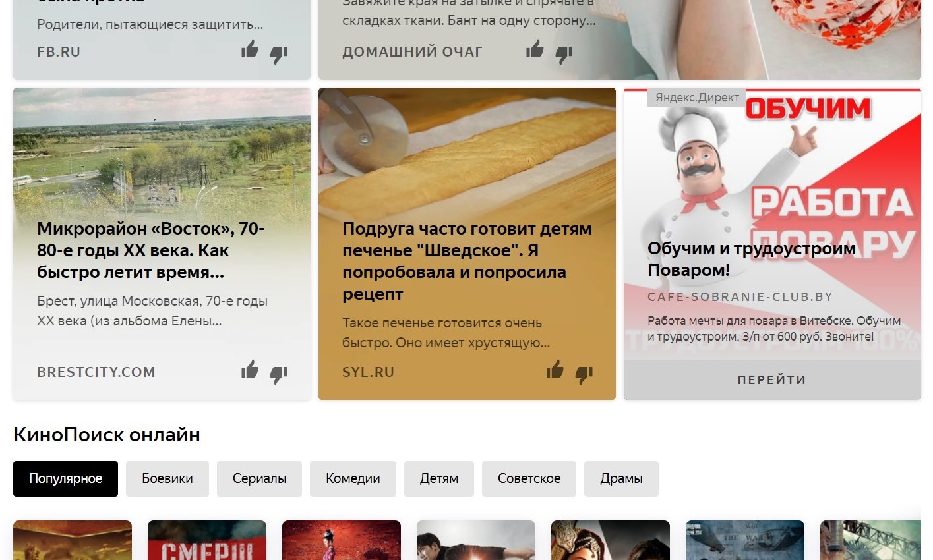Select the Популярное tab

point(65,478)
